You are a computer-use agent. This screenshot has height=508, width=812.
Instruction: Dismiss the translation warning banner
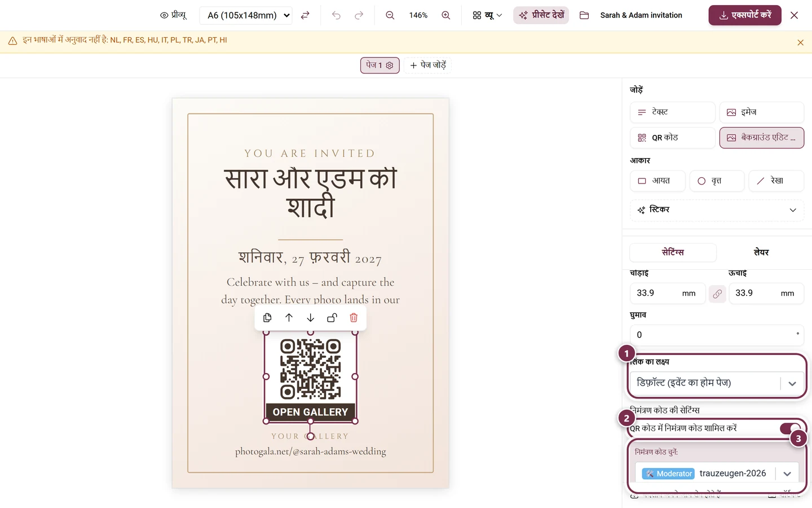tap(800, 42)
